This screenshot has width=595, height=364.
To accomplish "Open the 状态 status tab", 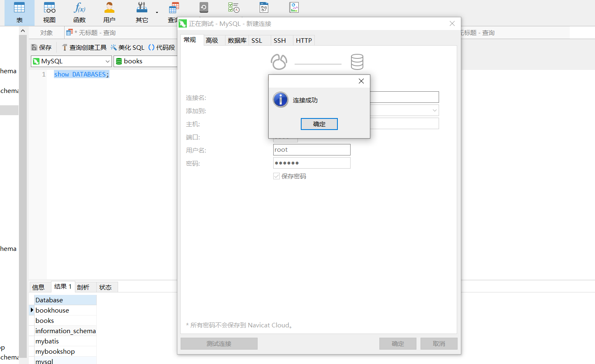I will pyautogui.click(x=105, y=287).
